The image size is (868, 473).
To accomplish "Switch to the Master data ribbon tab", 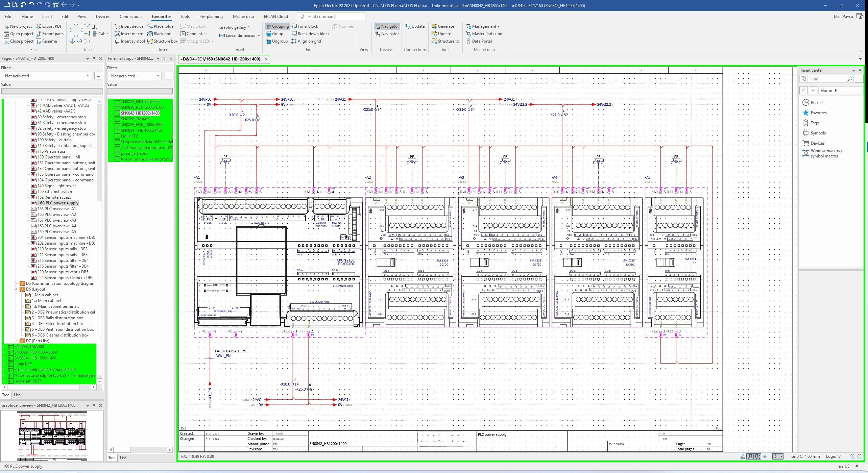I will click(x=243, y=16).
